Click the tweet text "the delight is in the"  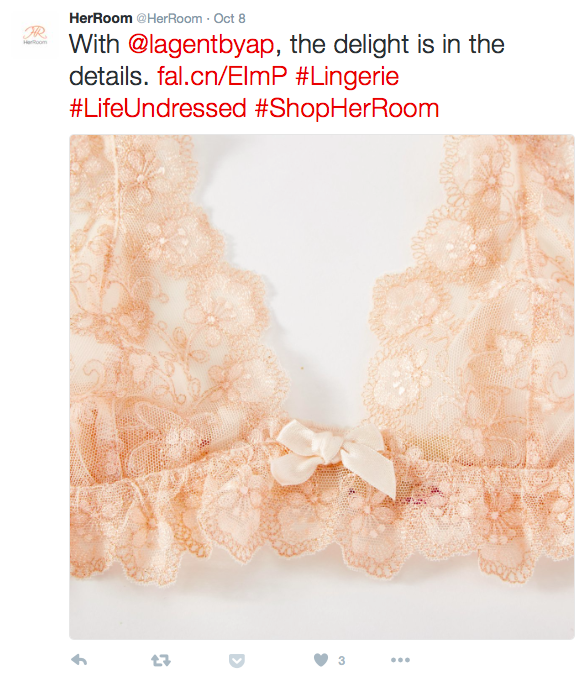tap(397, 44)
